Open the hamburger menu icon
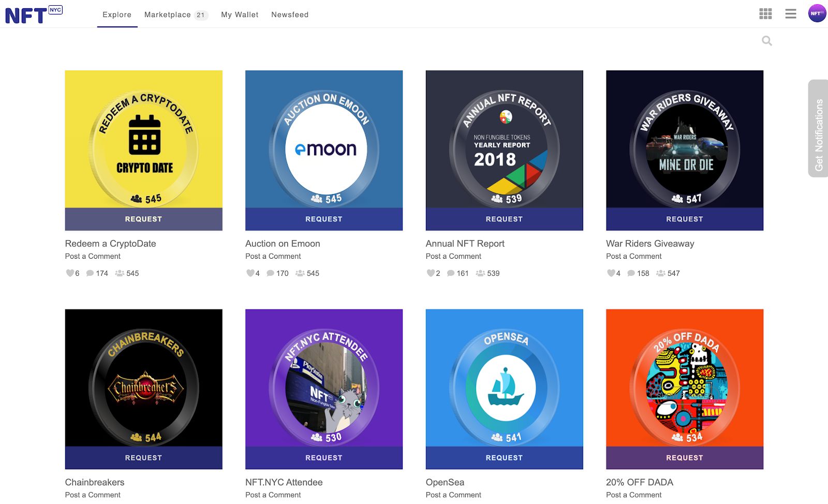The width and height of the screenshot is (828, 504). click(791, 14)
